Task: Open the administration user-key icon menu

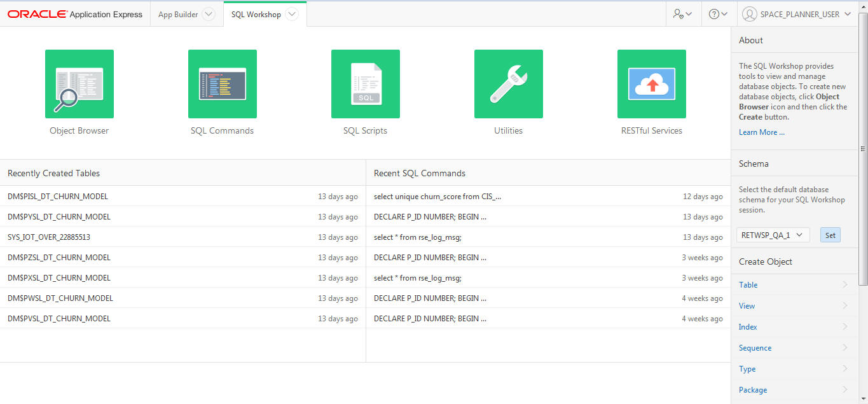Action: 683,14
